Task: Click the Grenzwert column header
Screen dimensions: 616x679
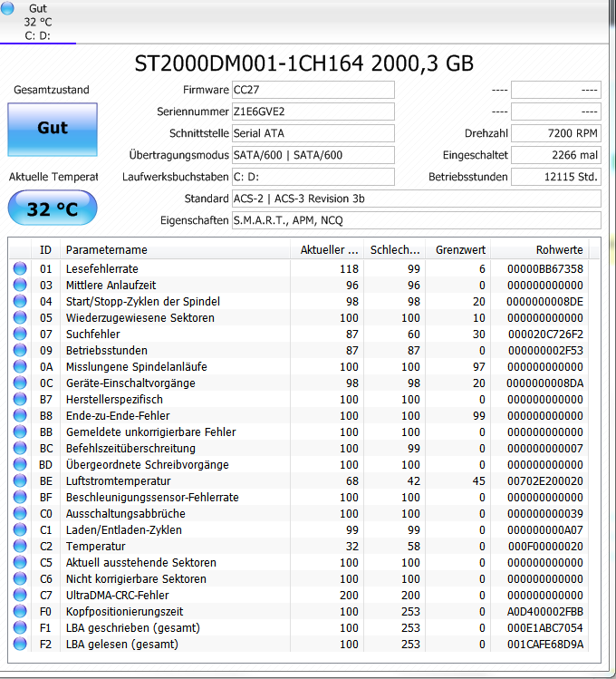Action: tap(458, 250)
